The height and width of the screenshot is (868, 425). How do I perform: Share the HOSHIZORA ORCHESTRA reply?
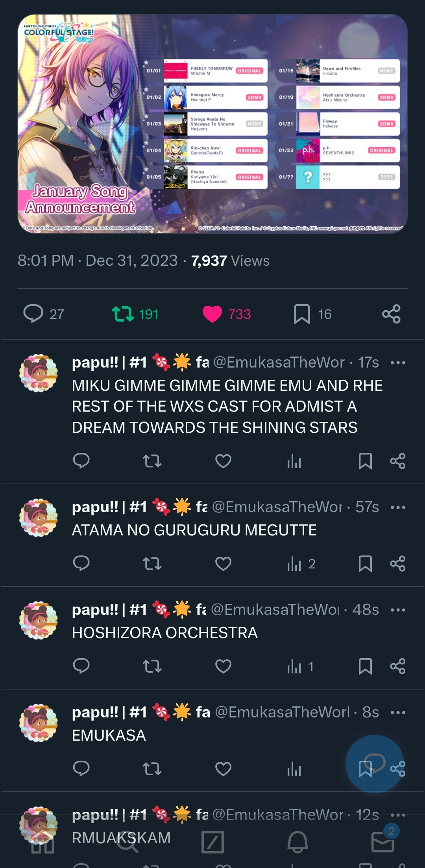(397, 666)
